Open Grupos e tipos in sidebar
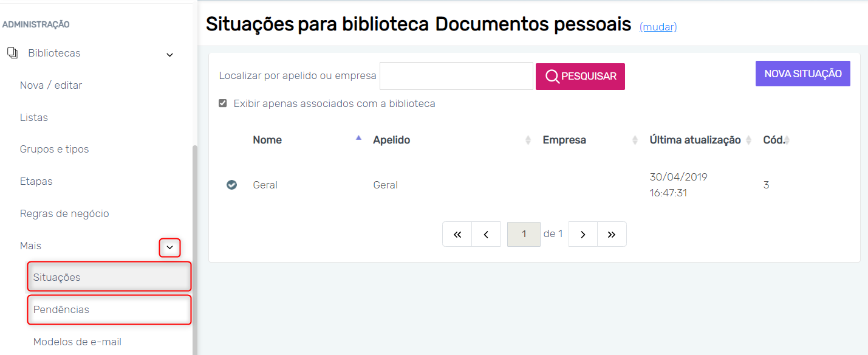This screenshot has height=355, width=868. (x=55, y=149)
